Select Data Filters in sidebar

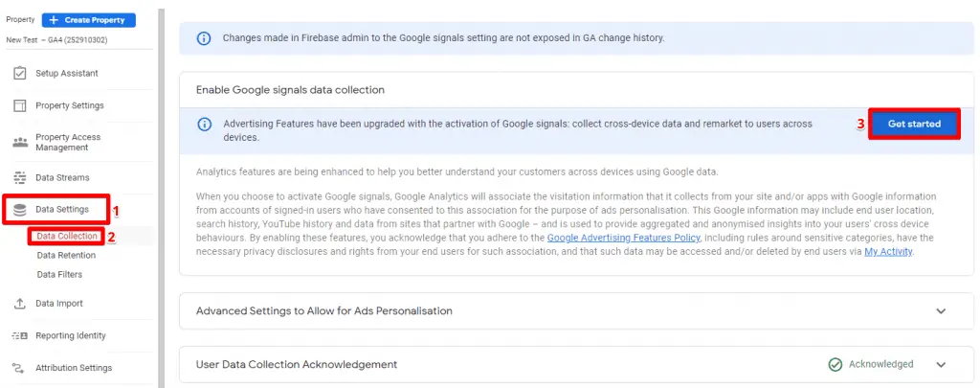[59, 274]
